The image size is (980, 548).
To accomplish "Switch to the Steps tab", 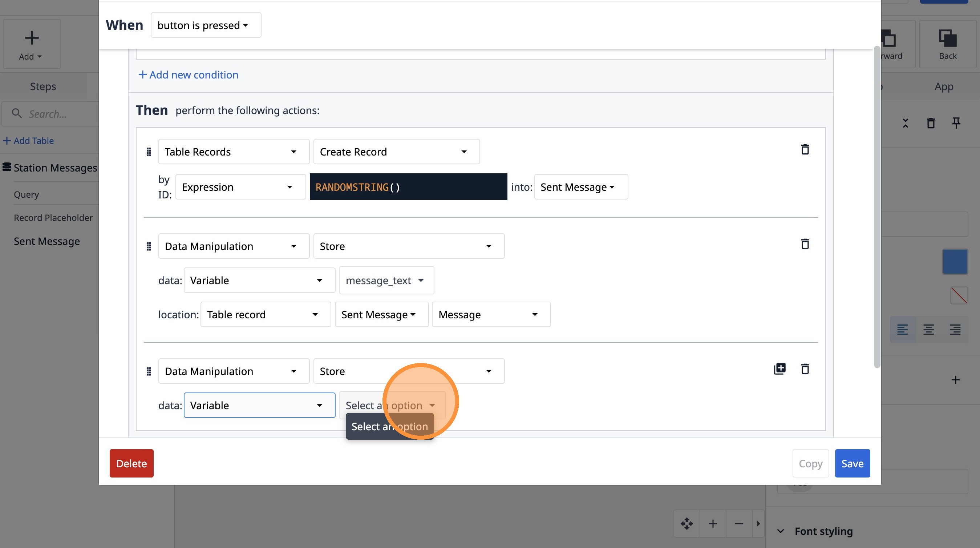I will (43, 86).
